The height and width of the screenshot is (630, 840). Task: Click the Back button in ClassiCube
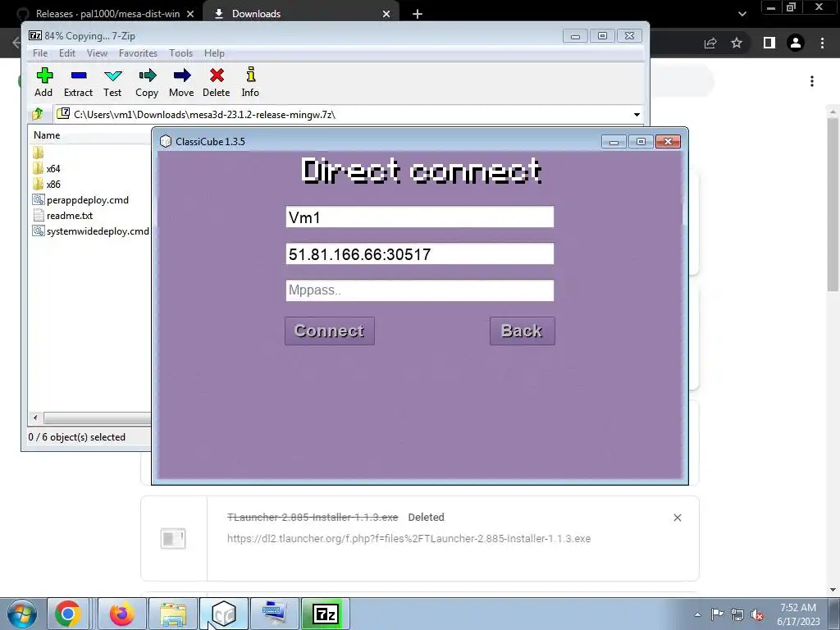pos(522,331)
